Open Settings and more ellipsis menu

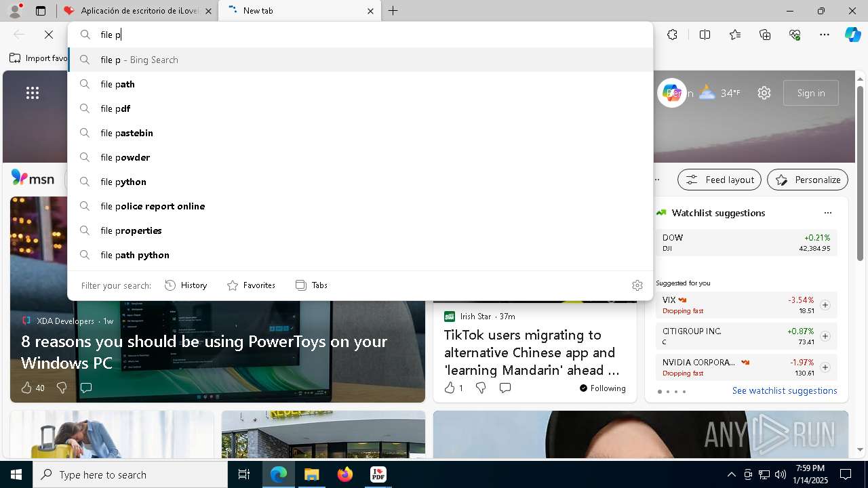825,35
